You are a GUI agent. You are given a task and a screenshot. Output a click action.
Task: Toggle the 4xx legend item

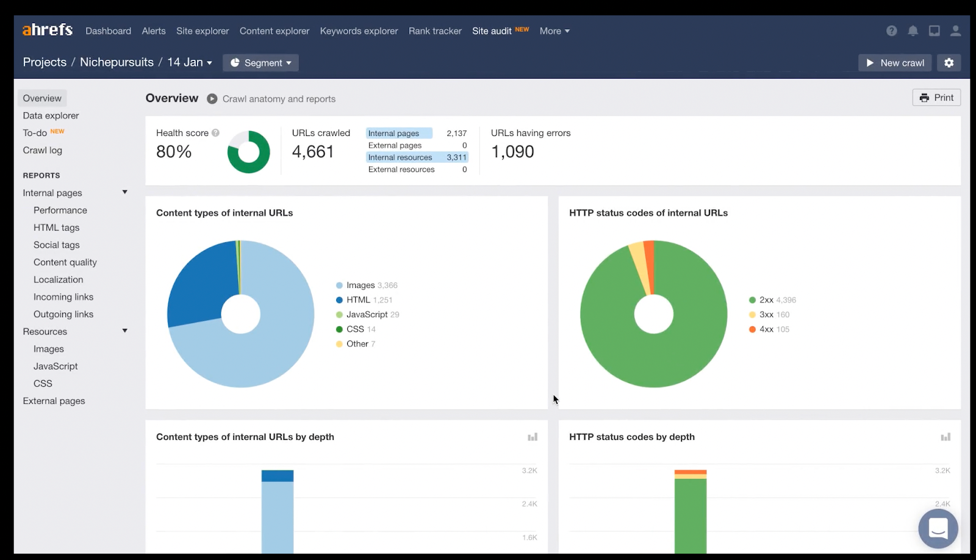pyautogui.click(x=766, y=329)
